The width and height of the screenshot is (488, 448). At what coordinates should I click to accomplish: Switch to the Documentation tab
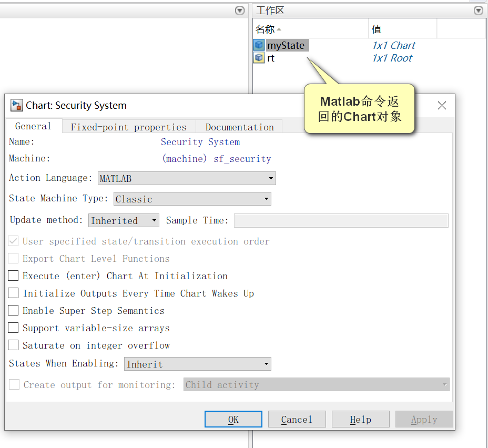coord(239,127)
